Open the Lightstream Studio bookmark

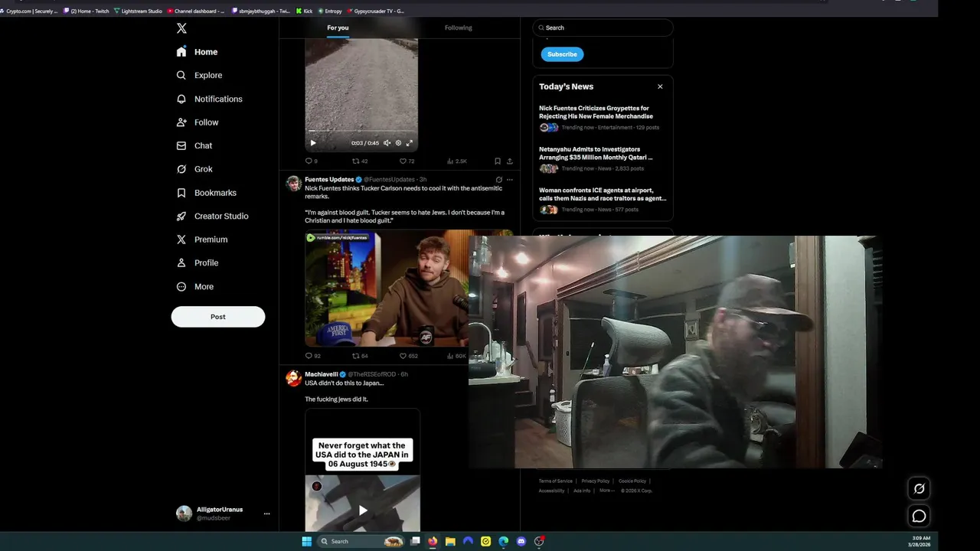pos(138,11)
